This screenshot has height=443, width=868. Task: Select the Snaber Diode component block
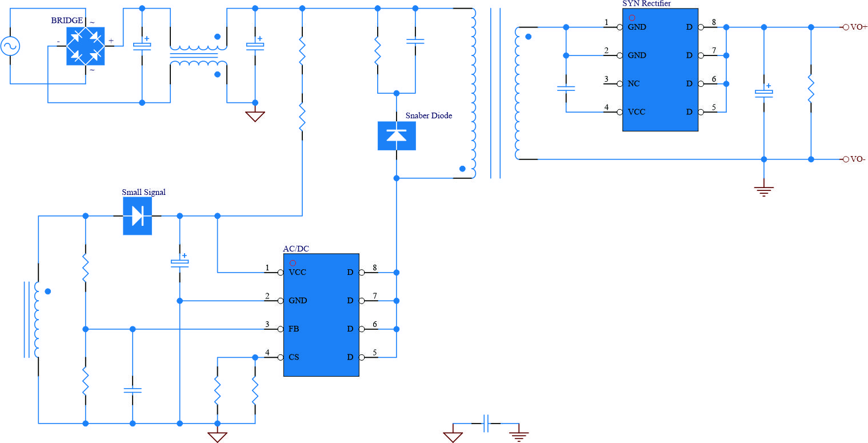(x=397, y=136)
